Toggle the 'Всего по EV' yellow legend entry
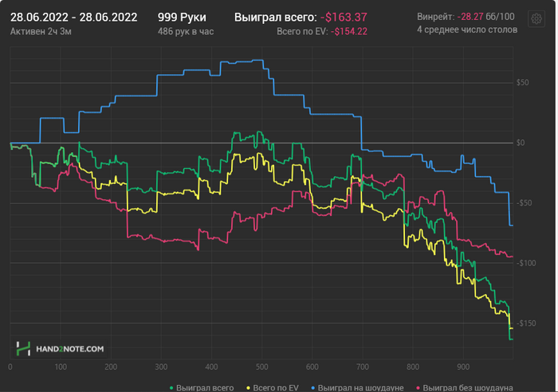The image size is (558, 392). (x=273, y=388)
